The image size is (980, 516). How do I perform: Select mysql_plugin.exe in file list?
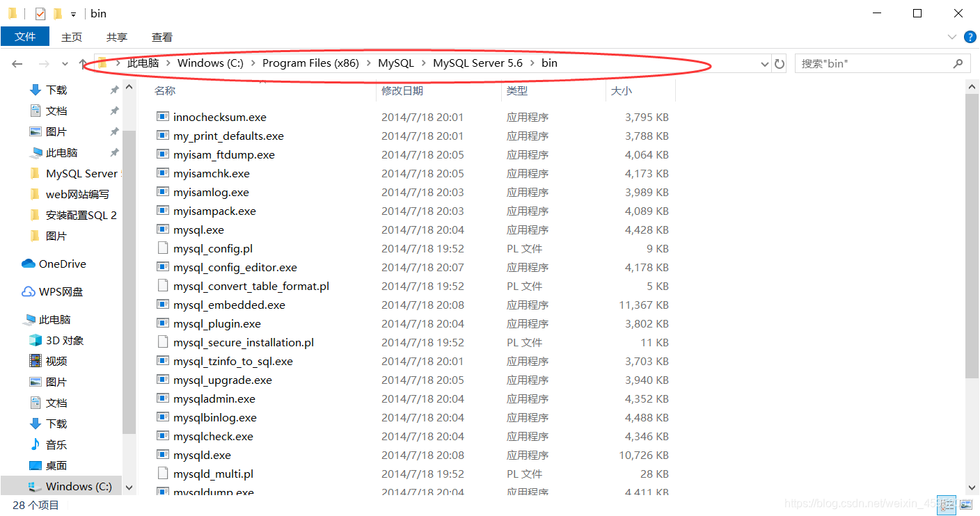tap(217, 323)
